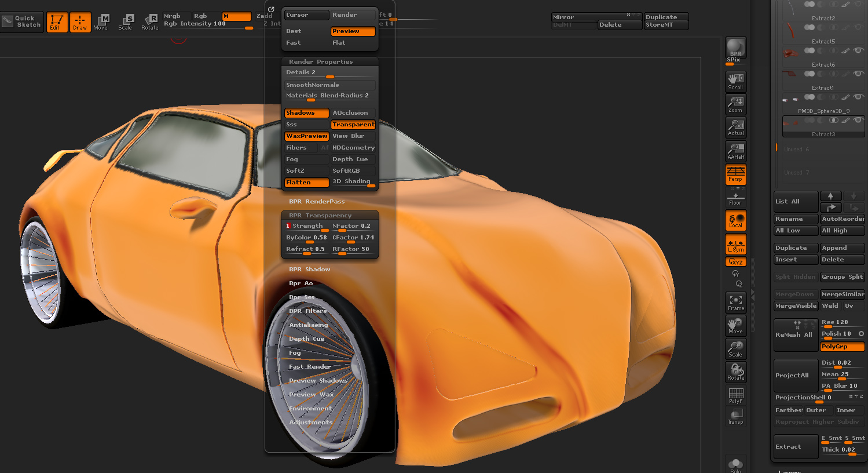Click the BPR render icon
The height and width of the screenshot is (473, 868).
[x=735, y=47]
